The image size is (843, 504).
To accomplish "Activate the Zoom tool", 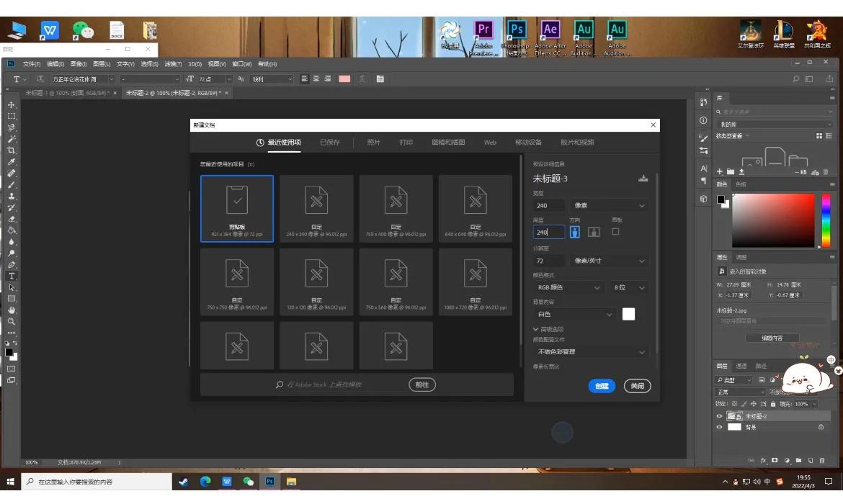I will 12,322.
